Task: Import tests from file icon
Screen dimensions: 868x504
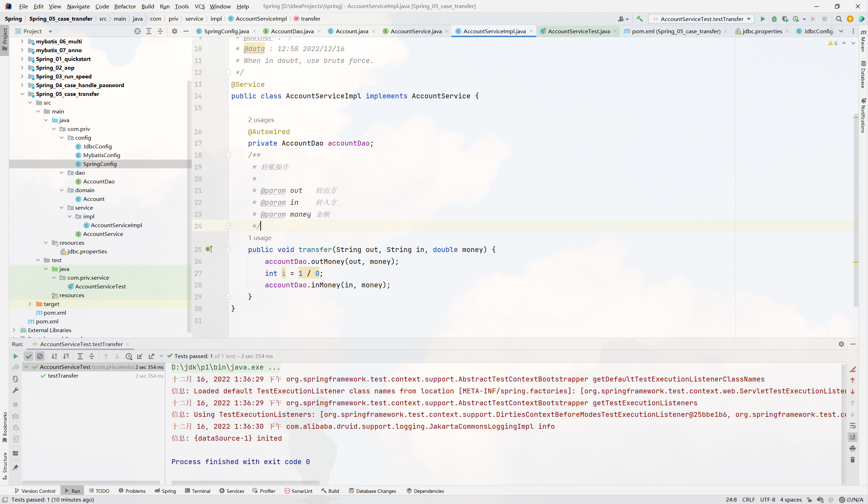Action: tap(140, 356)
